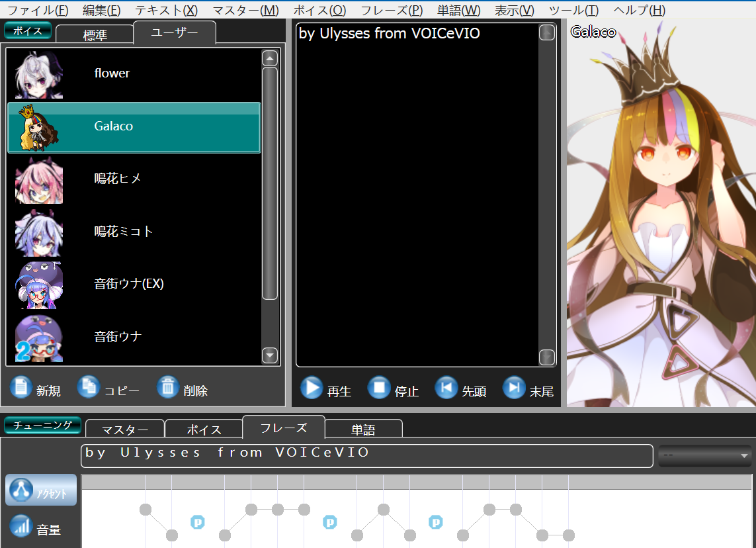Image resolution: width=756 pixels, height=548 pixels.
Task: Click the first pause marker after 'by'
Action: click(x=198, y=522)
